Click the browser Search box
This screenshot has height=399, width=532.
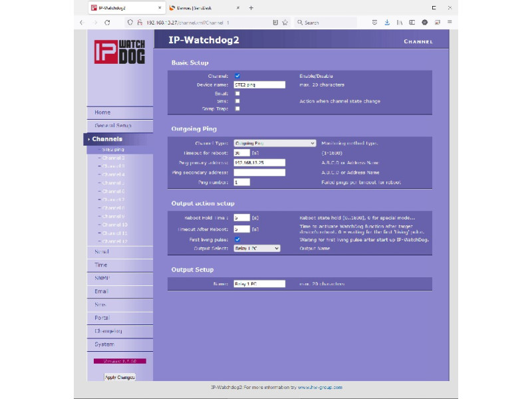[x=326, y=23]
